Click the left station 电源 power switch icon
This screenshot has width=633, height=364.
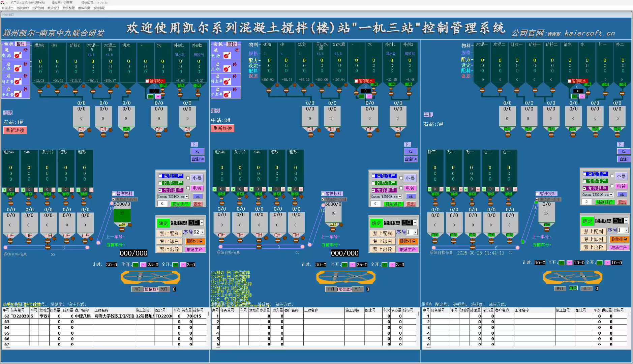coord(18,55)
